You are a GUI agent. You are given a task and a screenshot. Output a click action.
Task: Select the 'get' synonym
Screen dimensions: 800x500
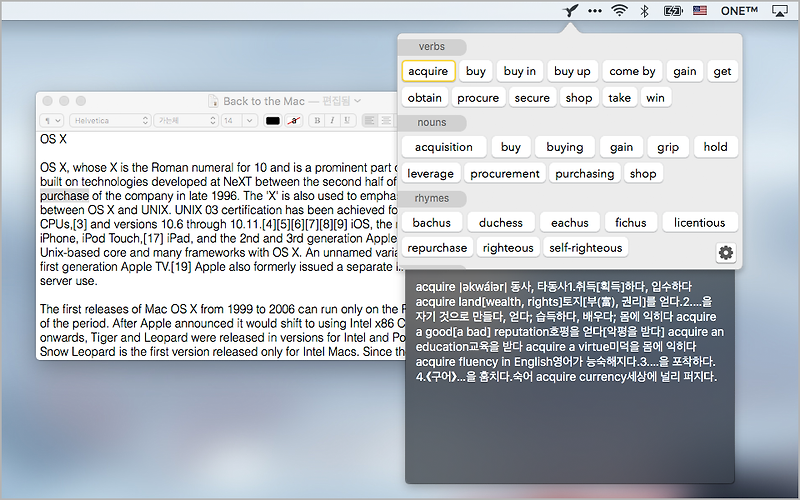pos(722,71)
